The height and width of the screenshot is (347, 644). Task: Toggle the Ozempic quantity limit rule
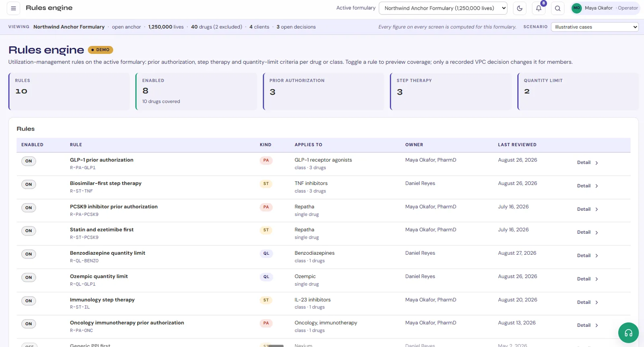29,278
